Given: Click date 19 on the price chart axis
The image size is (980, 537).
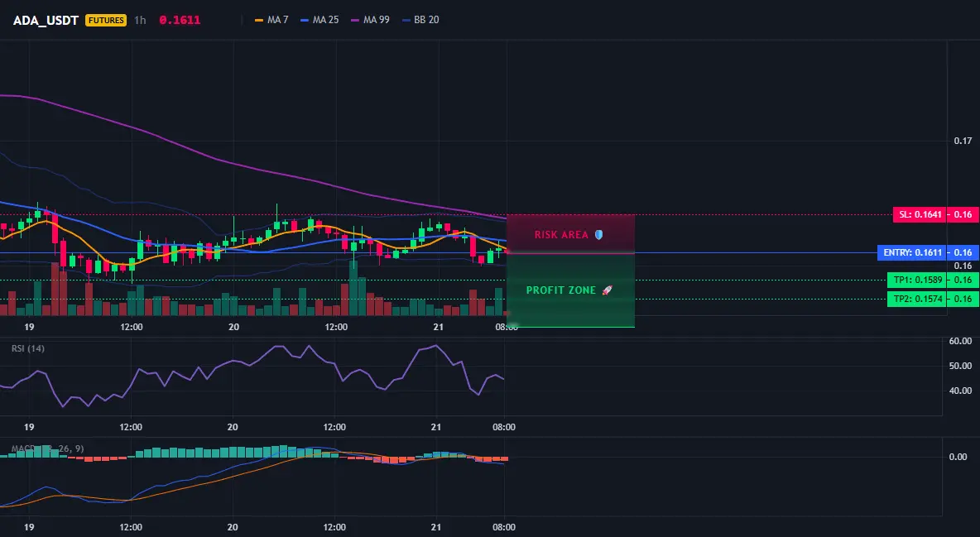Looking at the screenshot, I should [29, 327].
